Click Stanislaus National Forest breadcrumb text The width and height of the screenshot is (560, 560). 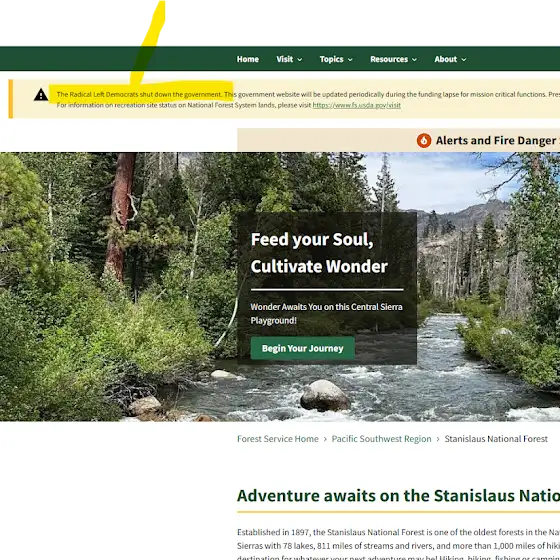(x=496, y=439)
